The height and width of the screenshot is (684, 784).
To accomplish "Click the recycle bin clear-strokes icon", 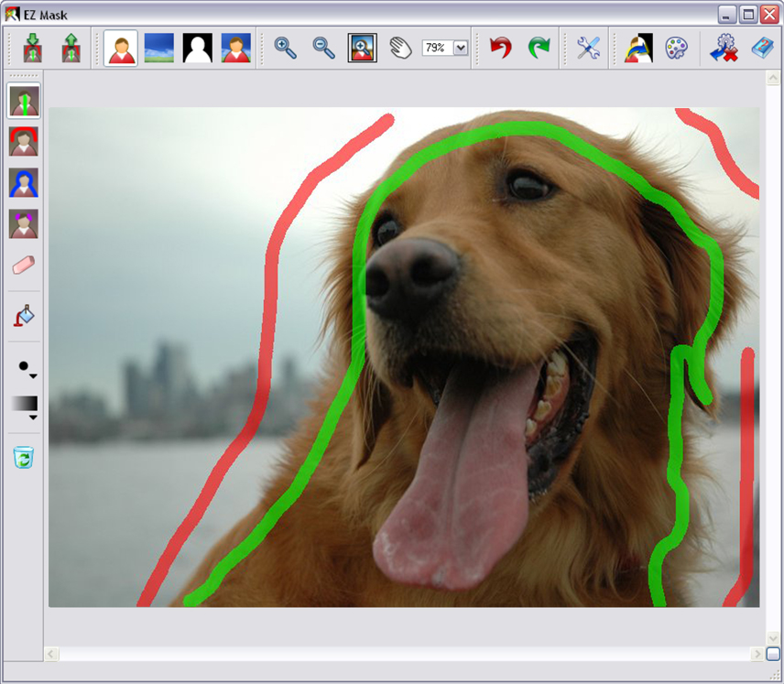I will pyautogui.click(x=25, y=456).
